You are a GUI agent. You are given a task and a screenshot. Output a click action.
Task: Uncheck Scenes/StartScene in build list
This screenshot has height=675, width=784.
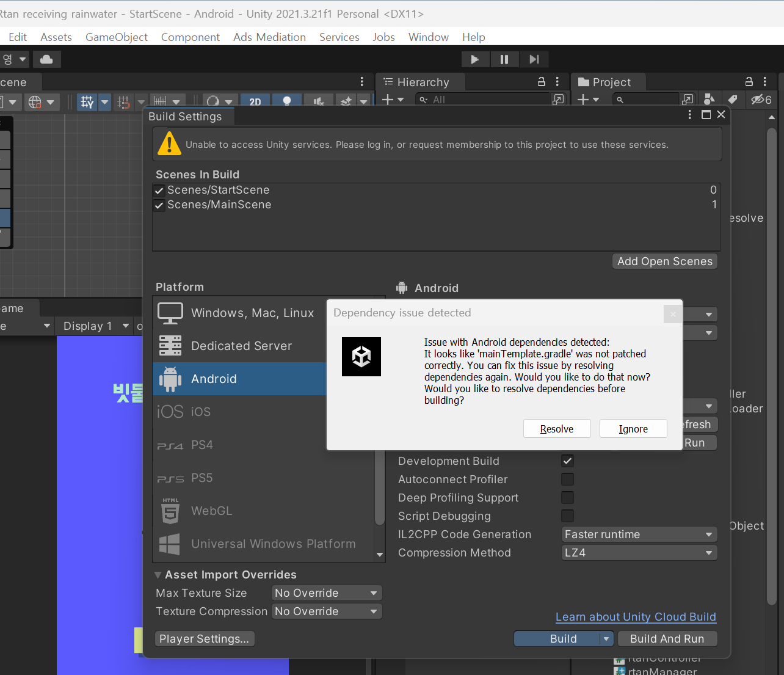tap(159, 191)
